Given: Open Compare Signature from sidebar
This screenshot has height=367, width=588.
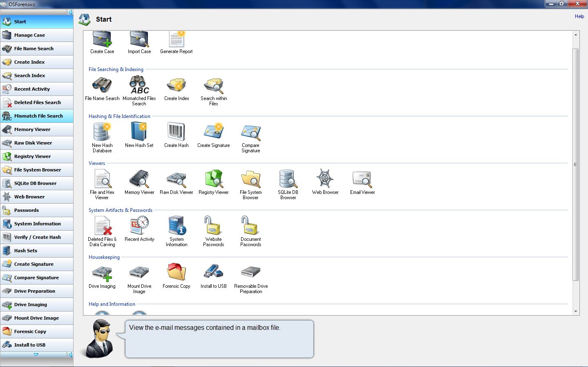Looking at the screenshot, I should pos(37,278).
